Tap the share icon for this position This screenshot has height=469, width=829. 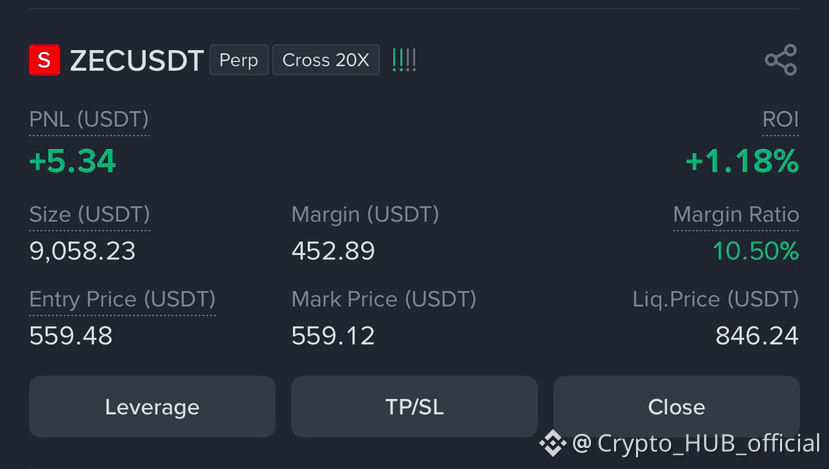click(x=781, y=60)
